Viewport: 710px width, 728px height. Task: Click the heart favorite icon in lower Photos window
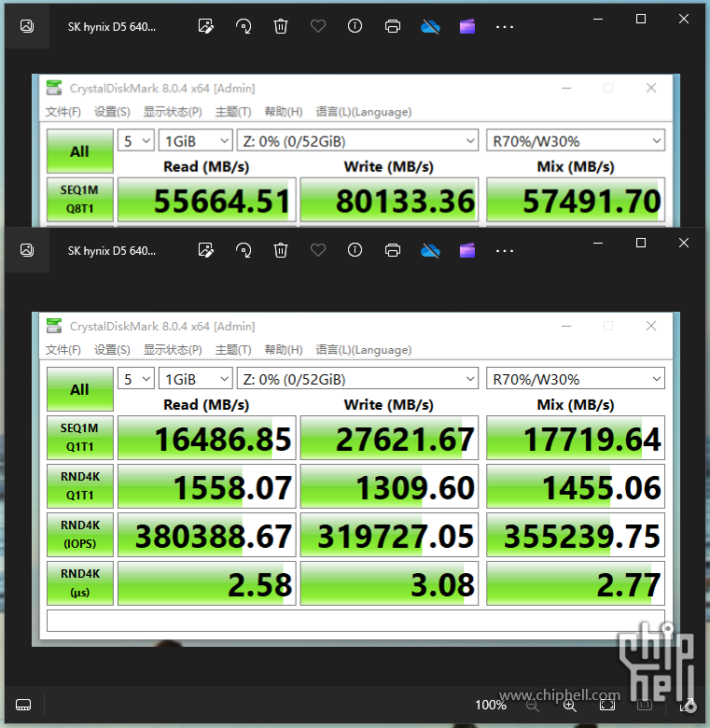click(318, 250)
